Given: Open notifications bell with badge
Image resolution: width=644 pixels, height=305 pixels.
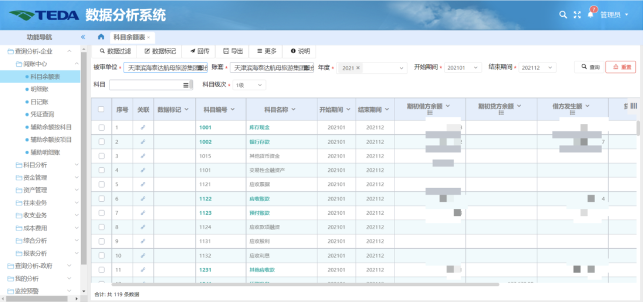Looking at the screenshot, I should (x=590, y=14).
